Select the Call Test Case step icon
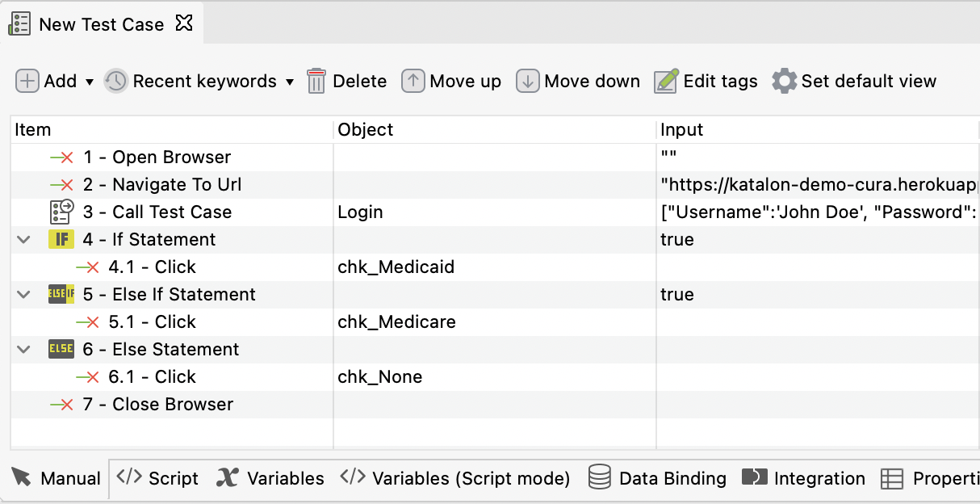Screen dimensions: 980x504 coord(61,212)
